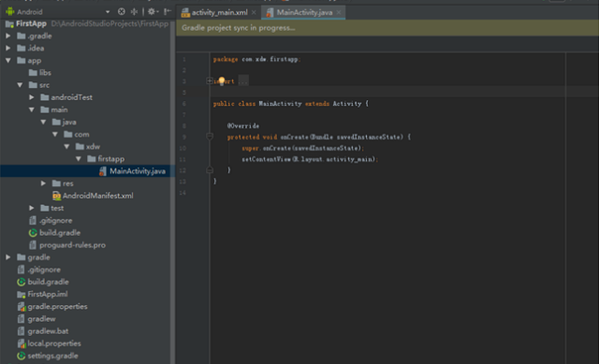Select app build.gradle file icon
The height and width of the screenshot is (364, 599).
pos(33,233)
